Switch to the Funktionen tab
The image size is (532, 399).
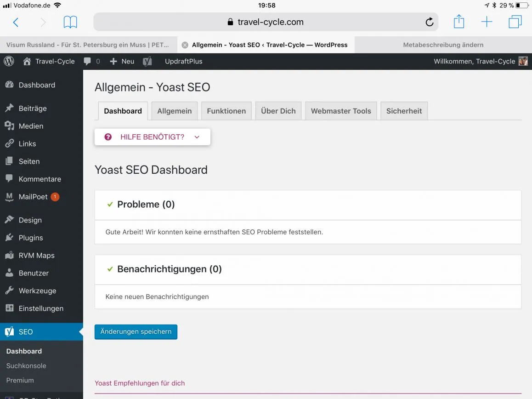[x=226, y=111]
